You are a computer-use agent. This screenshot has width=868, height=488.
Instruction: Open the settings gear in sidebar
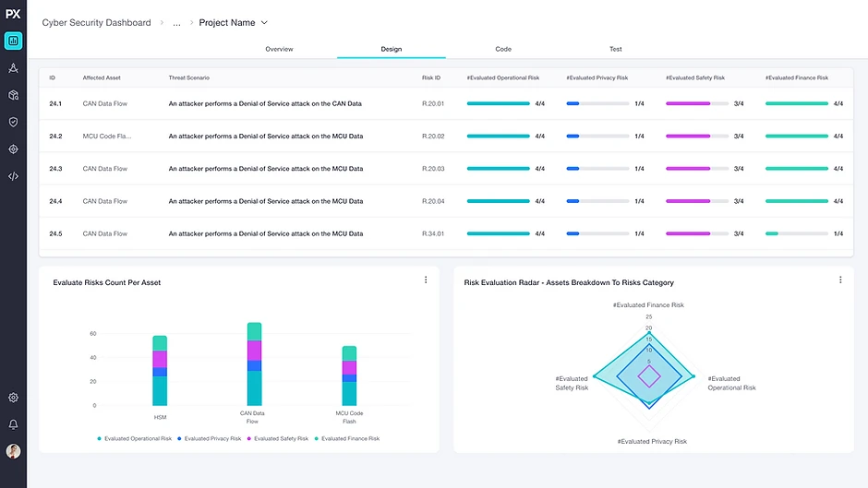pos(13,398)
